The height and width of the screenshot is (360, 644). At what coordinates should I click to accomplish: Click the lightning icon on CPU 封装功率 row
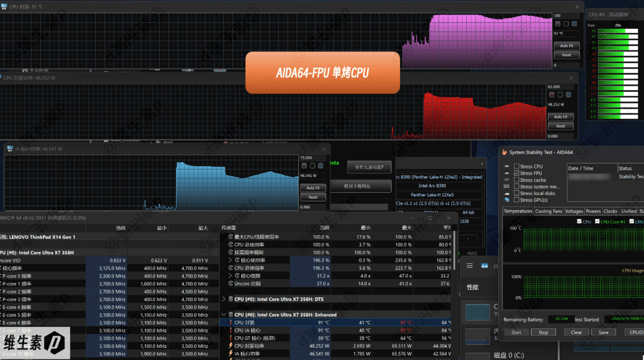point(230,346)
